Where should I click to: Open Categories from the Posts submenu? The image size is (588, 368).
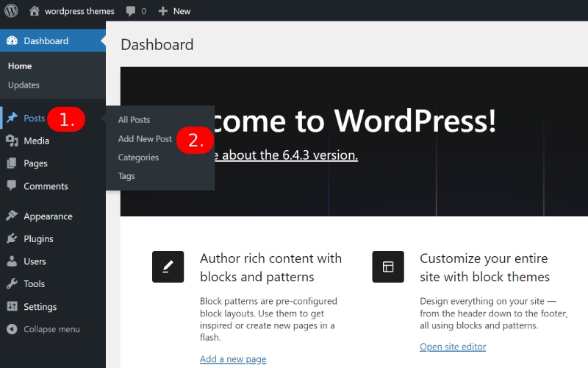[138, 158]
